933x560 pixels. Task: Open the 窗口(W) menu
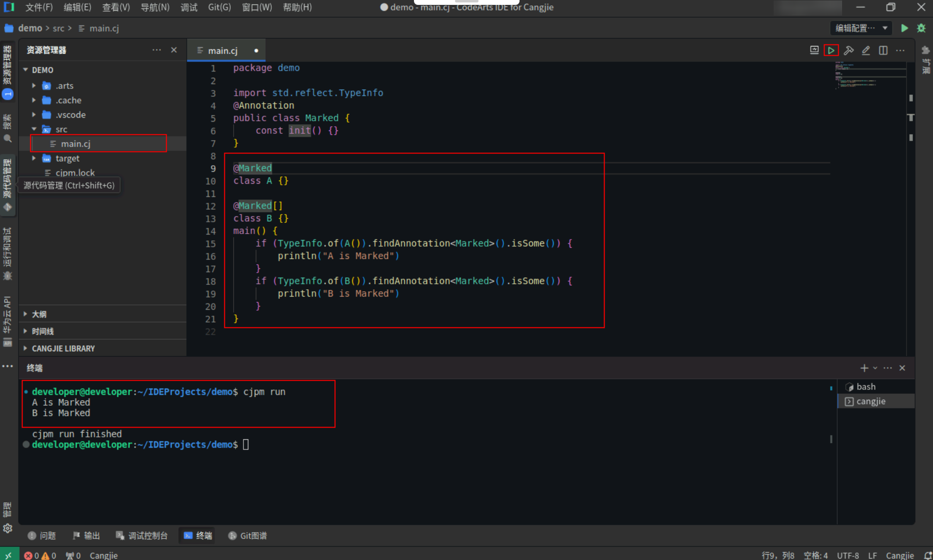click(257, 7)
